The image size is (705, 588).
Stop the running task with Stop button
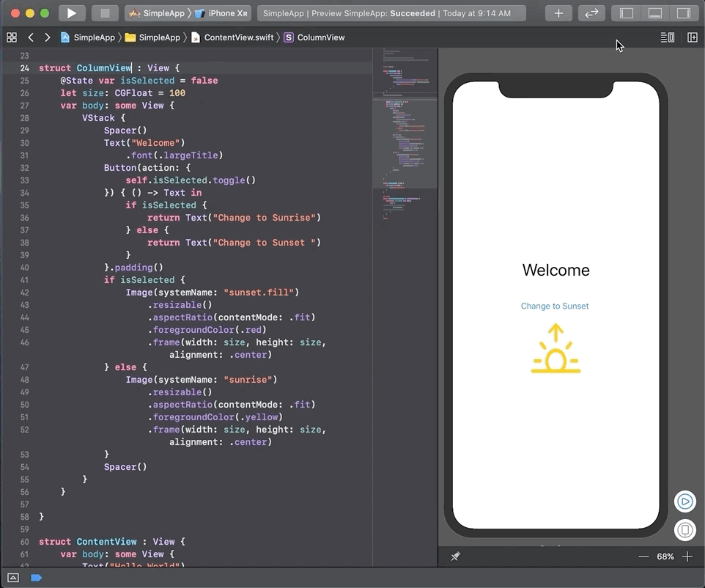(x=105, y=13)
